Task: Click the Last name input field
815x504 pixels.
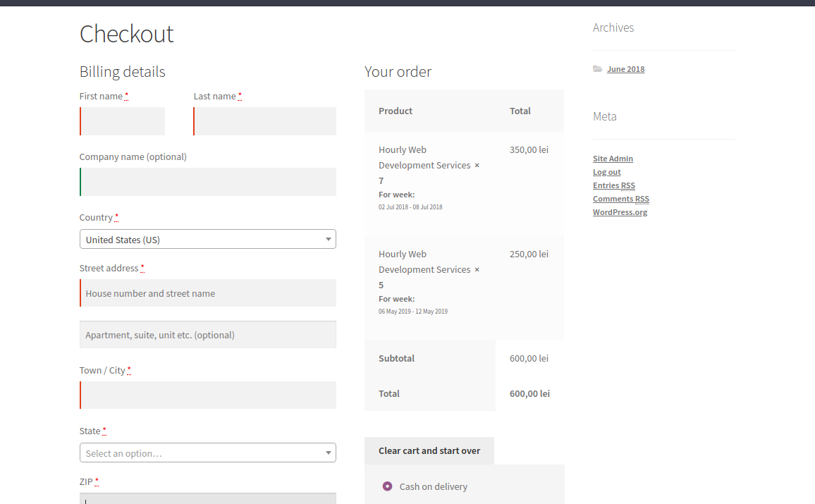Action: (x=265, y=121)
